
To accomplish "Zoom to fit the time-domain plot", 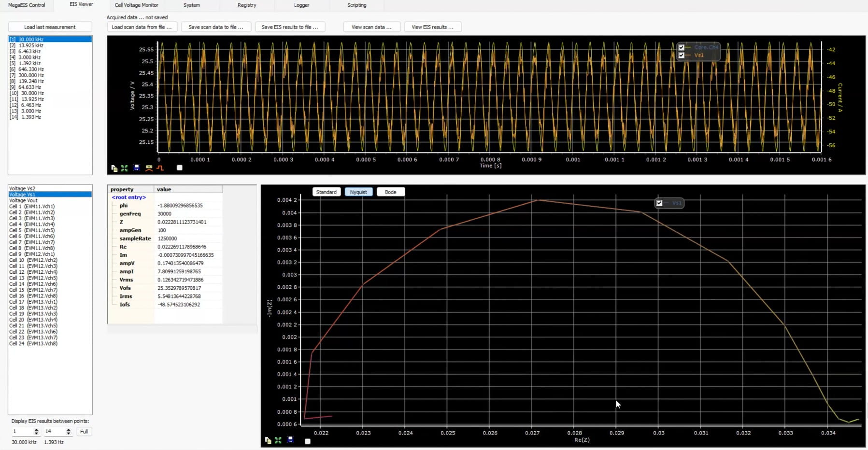I will [x=124, y=168].
